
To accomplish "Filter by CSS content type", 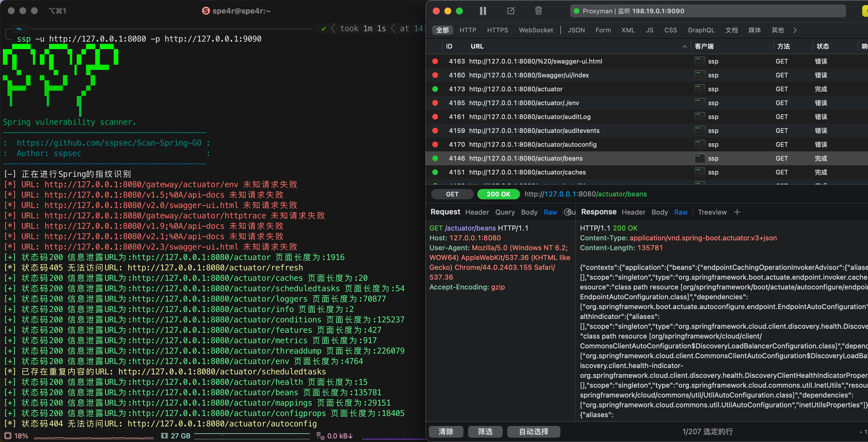I will 671,30.
